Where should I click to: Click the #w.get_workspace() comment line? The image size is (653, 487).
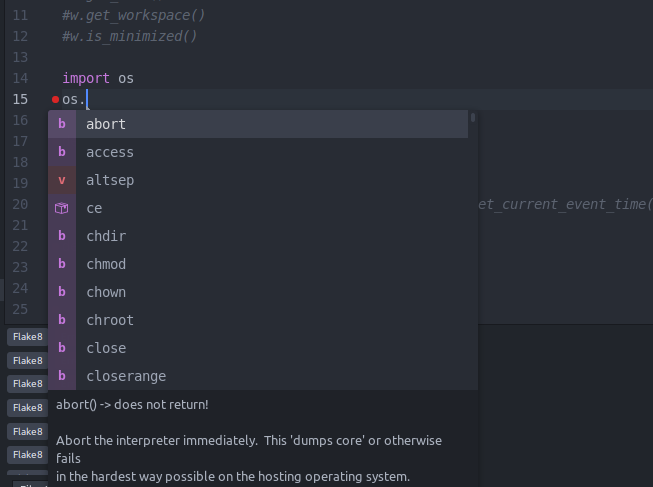click(x=134, y=15)
